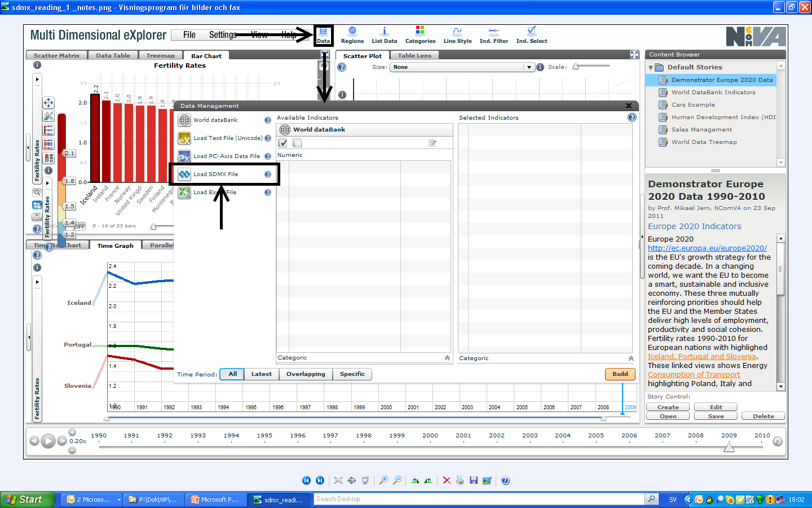Click the Load Excel File icon
812x508 pixels.
coord(184,192)
